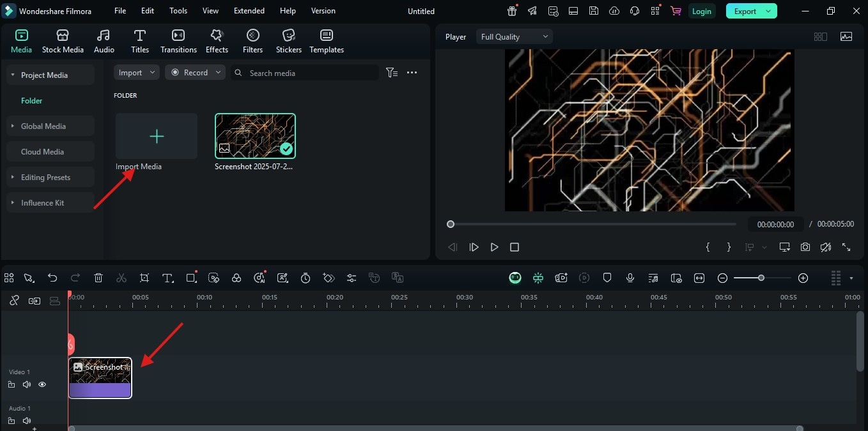This screenshot has width=868, height=431.
Task: Click the trash delete icon
Action: pos(98,278)
